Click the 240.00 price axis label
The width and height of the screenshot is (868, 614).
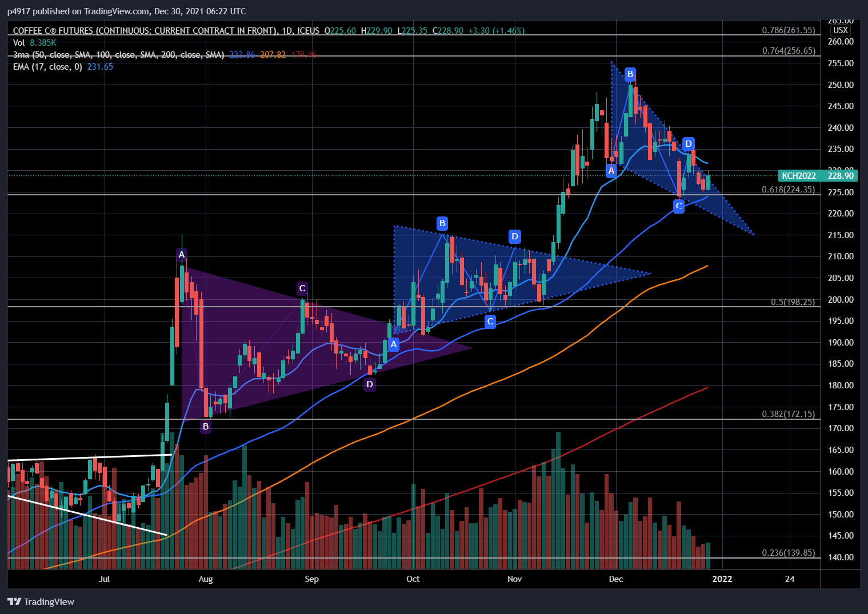[841, 128]
